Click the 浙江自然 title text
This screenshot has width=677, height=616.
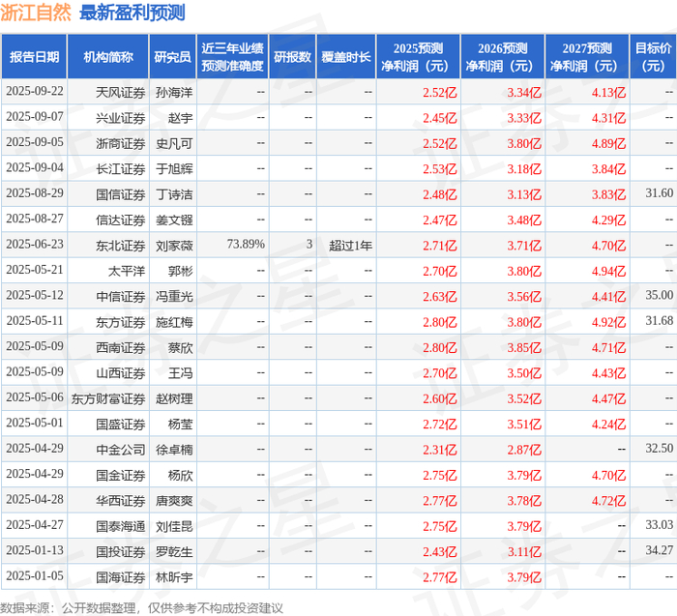click(36, 13)
